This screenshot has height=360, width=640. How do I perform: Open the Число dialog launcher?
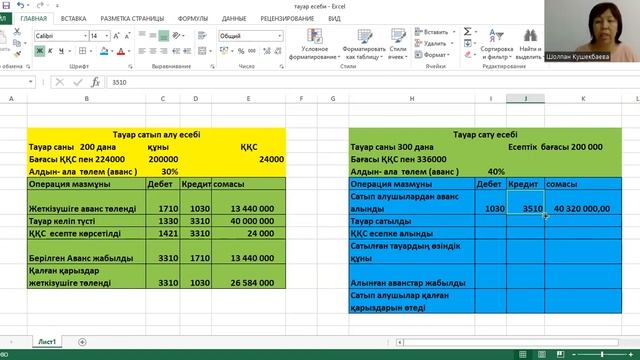point(282,67)
